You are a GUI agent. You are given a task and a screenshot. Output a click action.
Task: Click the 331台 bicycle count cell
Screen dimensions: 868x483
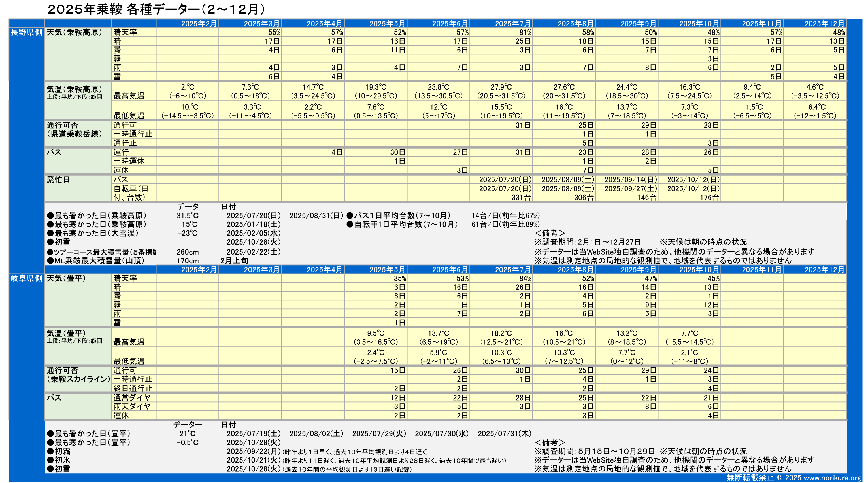pos(521,198)
